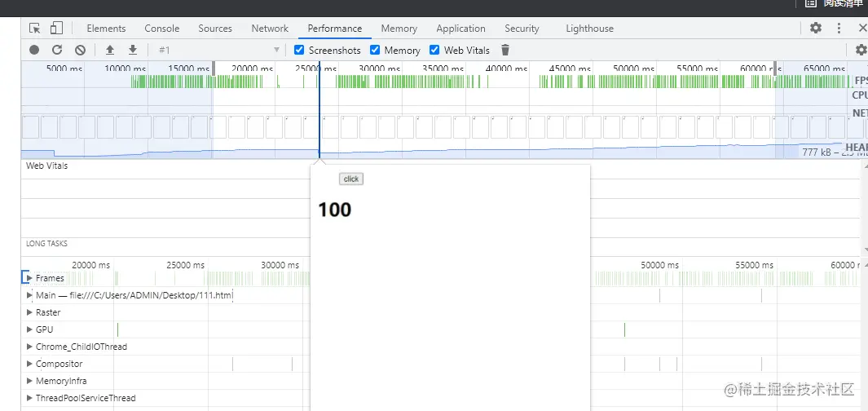This screenshot has width=868, height=411.
Task: Select the Performance tab
Action: coord(335,29)
